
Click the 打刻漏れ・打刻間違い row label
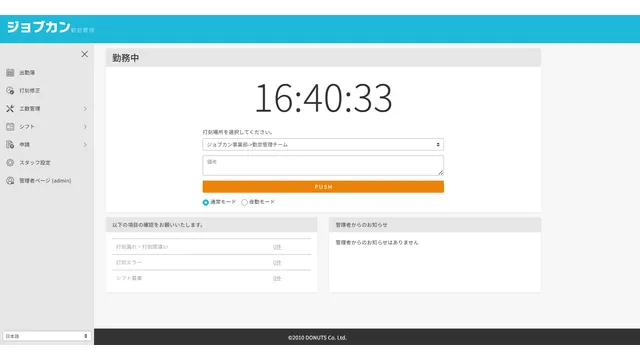(142, 247)
